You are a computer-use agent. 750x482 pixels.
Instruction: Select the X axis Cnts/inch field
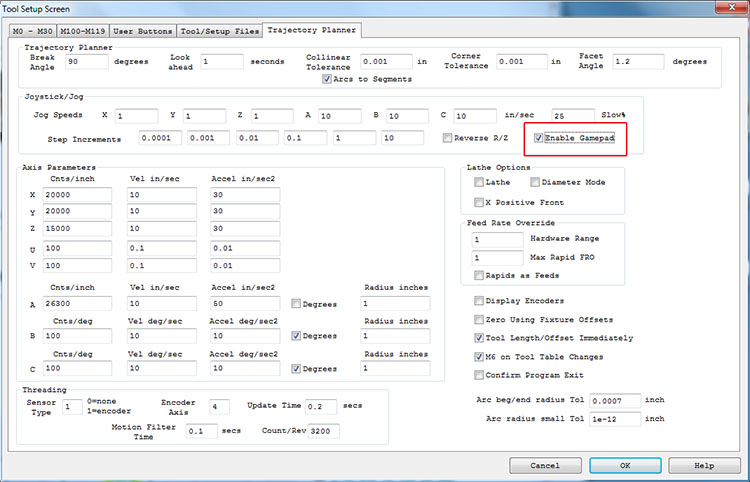tap(76, 194)
